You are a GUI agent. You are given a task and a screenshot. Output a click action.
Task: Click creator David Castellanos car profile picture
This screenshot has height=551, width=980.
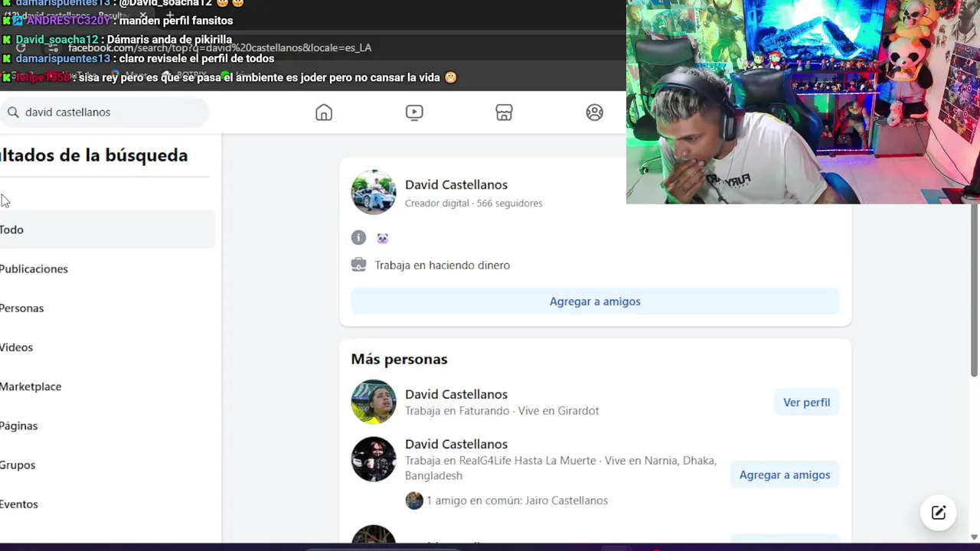tap(374, 192)
